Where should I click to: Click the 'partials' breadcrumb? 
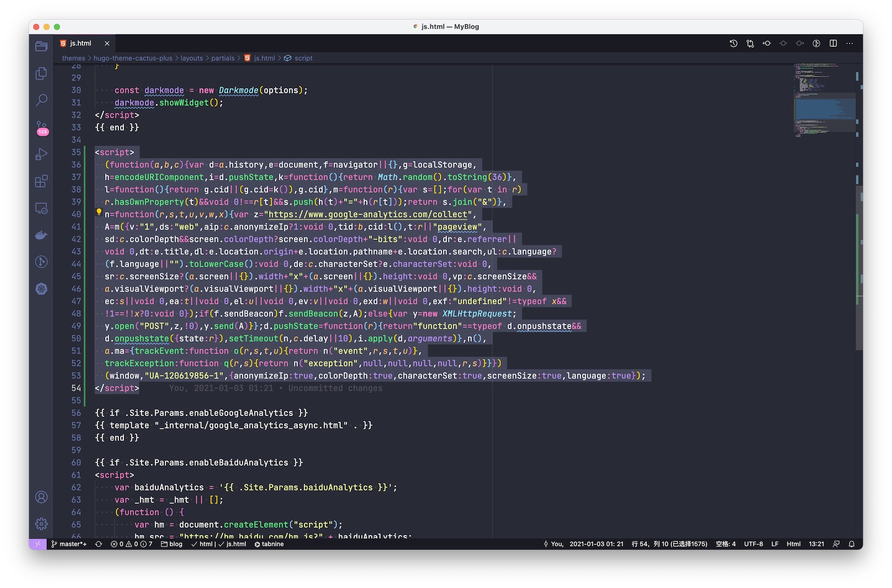pos(222,58)
